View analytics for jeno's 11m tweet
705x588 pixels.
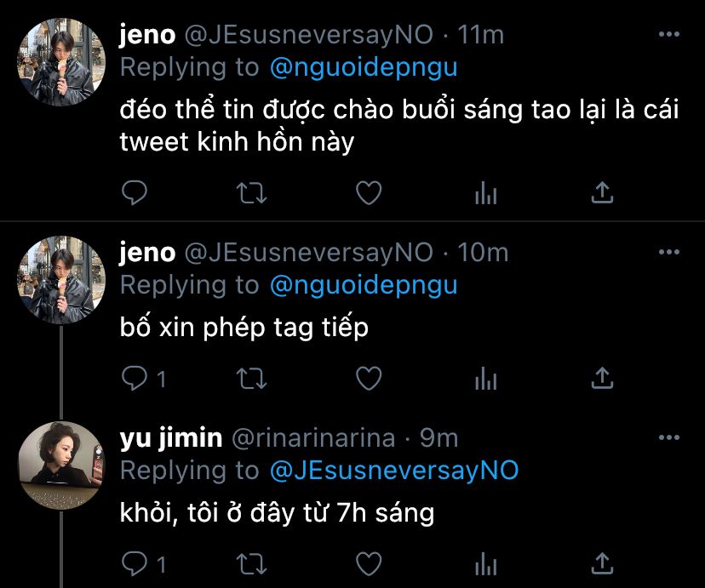pyautogui.click(x=485, y=194)
